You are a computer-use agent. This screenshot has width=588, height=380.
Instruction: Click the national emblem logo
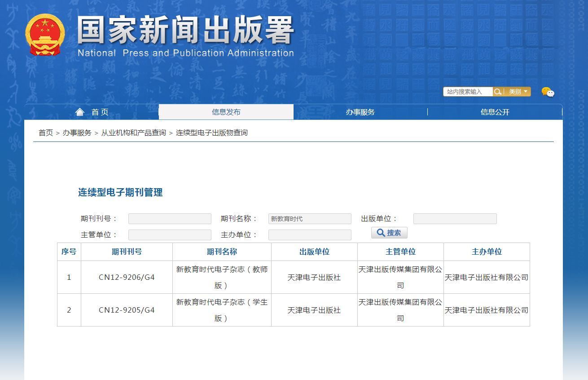click(x=45, y=35)
